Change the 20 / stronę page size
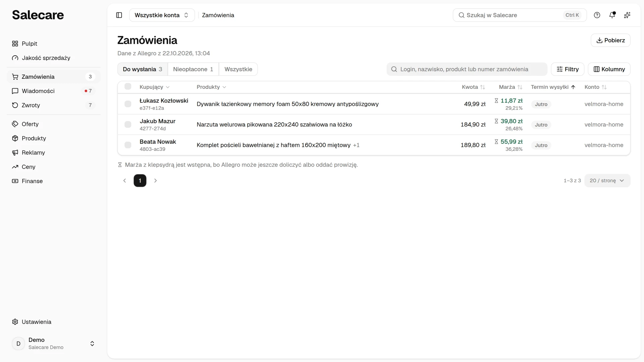This screenshot has width=644, height=362. 607,181
